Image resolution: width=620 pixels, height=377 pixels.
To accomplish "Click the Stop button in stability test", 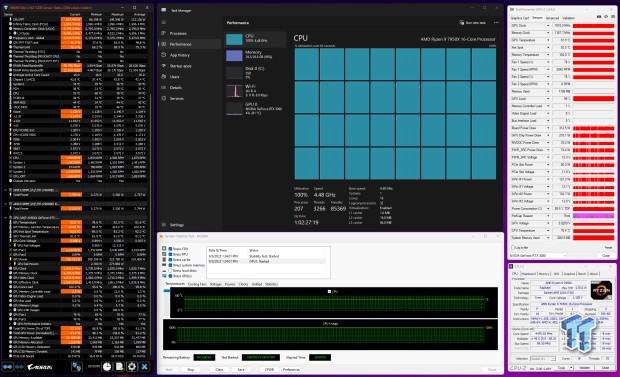I will [191, 369].
